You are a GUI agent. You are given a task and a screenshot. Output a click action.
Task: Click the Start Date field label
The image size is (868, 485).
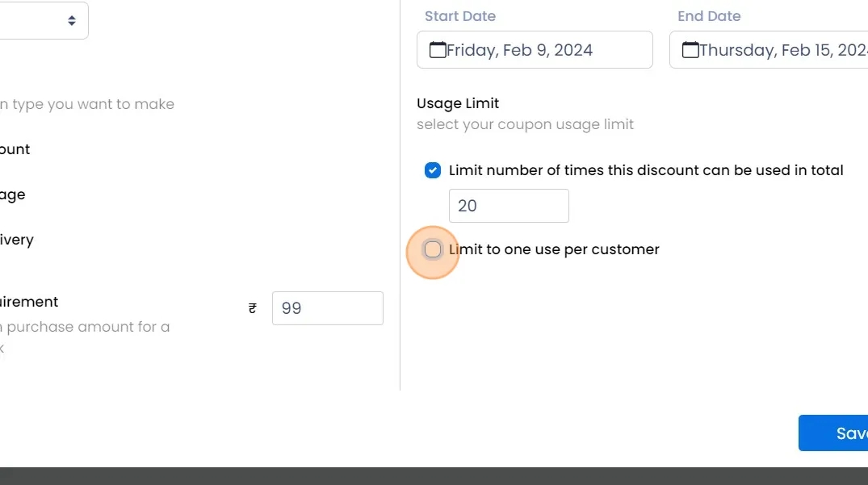pos(460,16)
